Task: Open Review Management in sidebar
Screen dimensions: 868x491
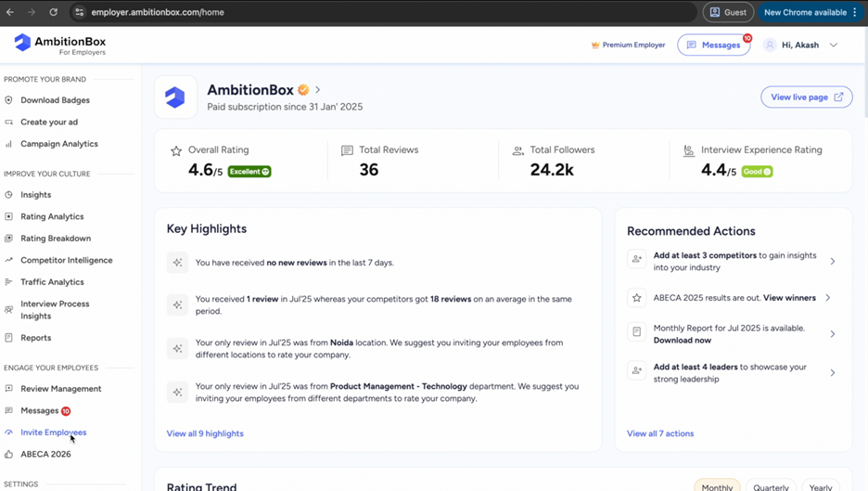Action: pyautogui.click(x=61, y=389)
